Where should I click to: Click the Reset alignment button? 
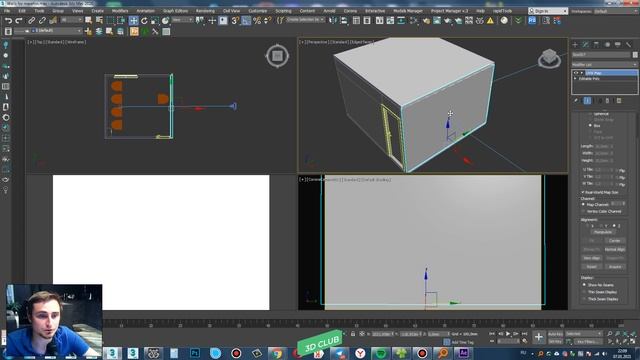tap(591, 267)
